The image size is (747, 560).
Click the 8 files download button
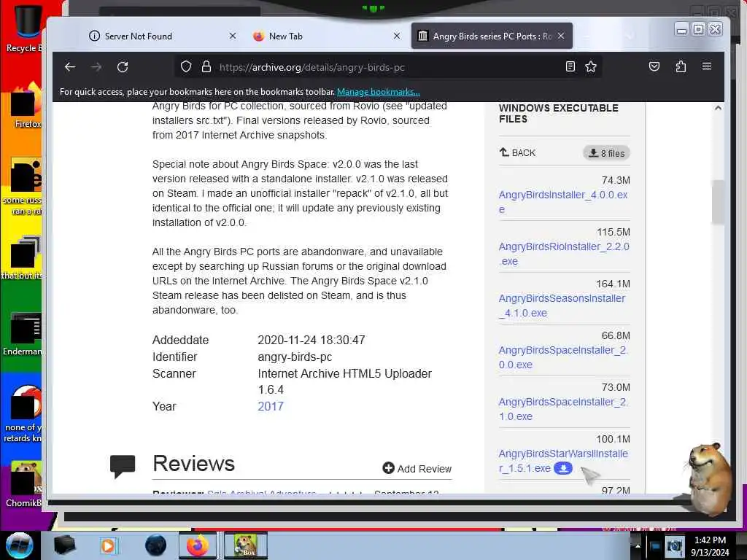606,153
